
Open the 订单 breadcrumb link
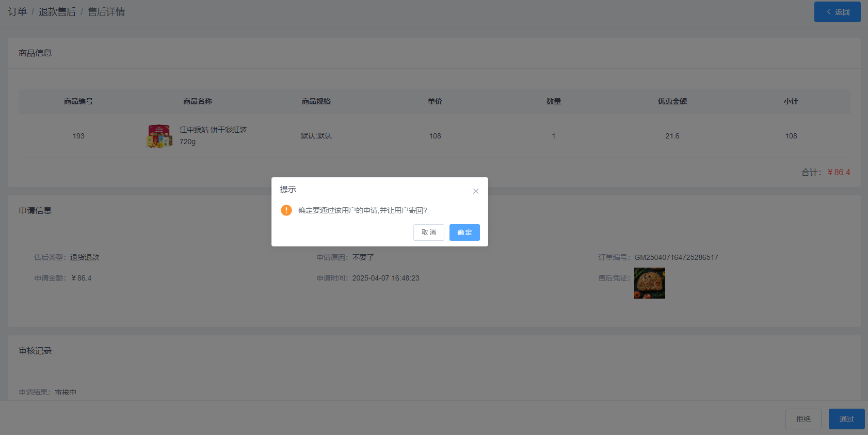(18, 12)
